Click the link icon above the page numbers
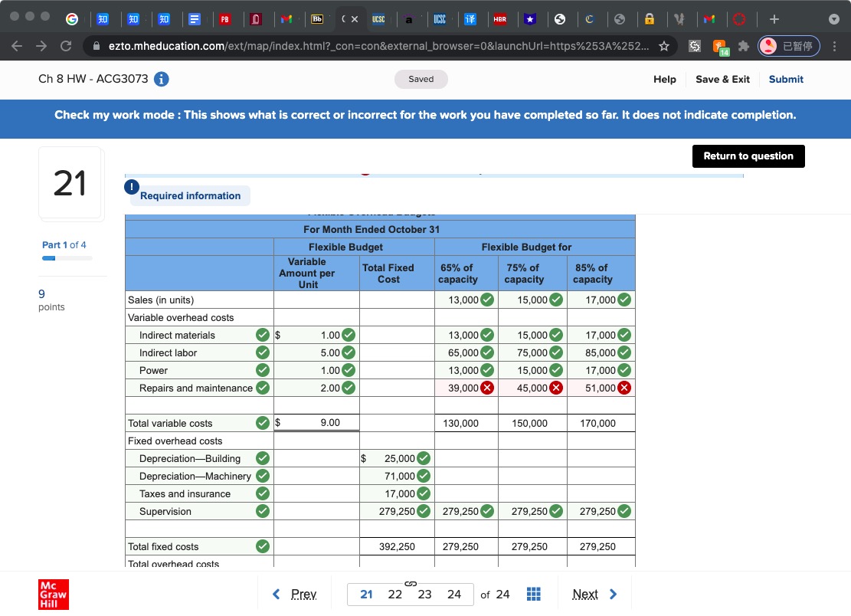851x616 pixels. tap(409, 582)
